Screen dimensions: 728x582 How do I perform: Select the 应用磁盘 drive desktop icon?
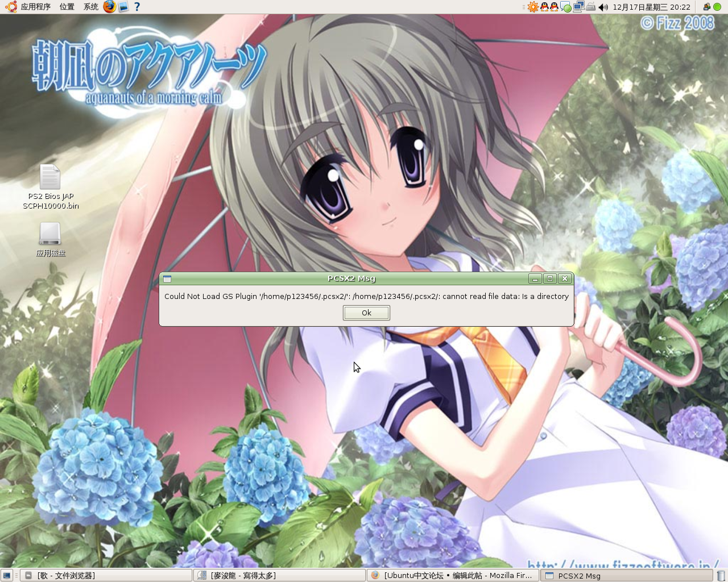tap(51, 239)
